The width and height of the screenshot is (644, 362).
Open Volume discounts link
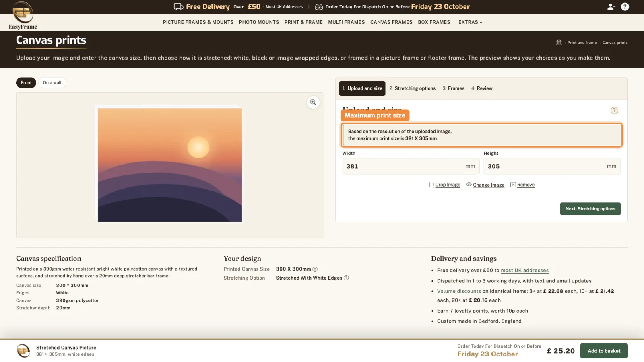coord(459,291)
